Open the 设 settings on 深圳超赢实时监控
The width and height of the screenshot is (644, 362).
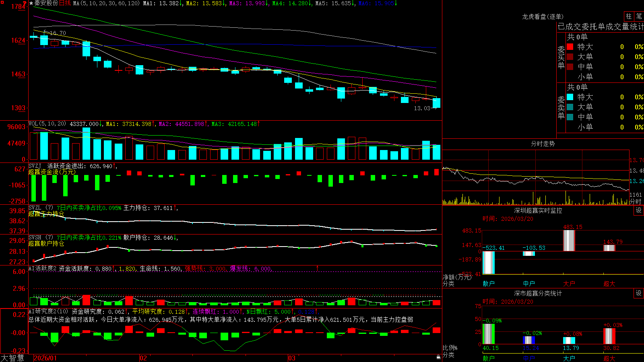(x=639, y=210)
